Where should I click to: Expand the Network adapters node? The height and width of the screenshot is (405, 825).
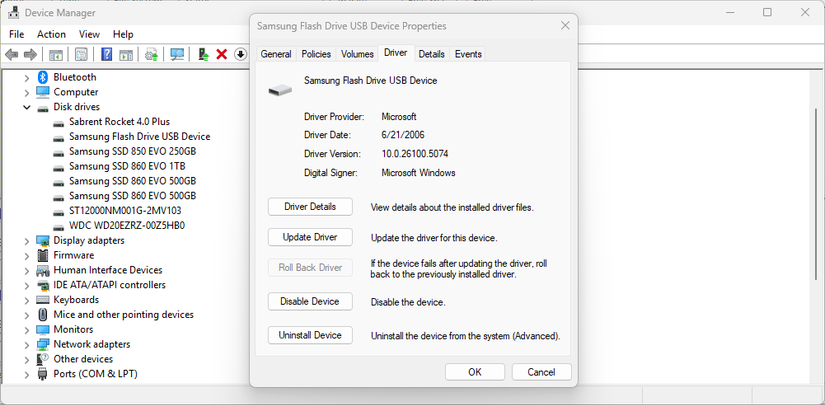[x=27, y=344]
